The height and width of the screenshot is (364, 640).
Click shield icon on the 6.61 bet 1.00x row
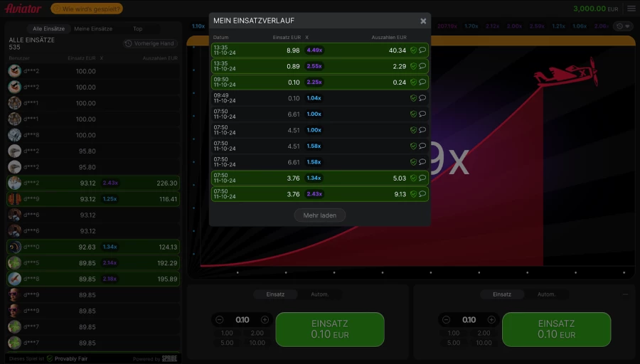413,114
